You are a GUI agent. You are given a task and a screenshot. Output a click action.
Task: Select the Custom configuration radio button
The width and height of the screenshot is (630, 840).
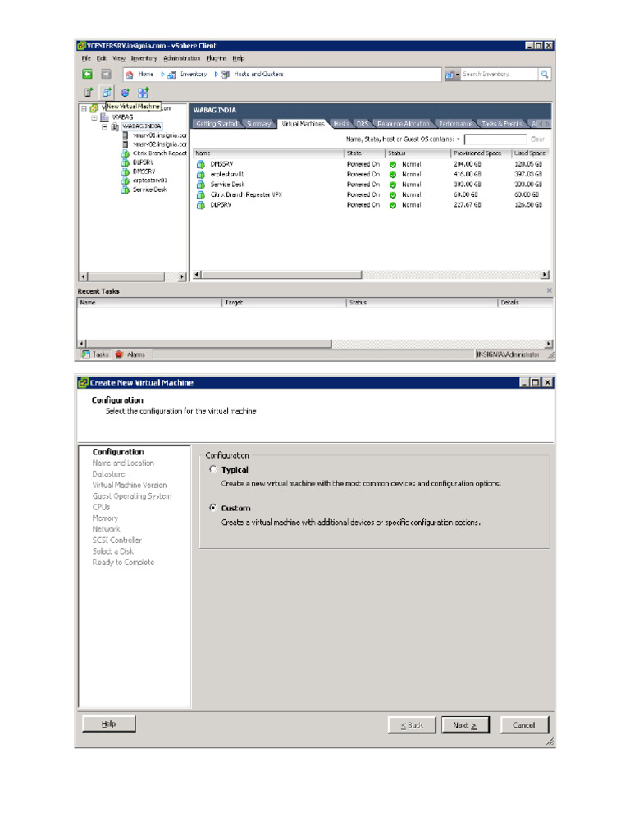213,507
